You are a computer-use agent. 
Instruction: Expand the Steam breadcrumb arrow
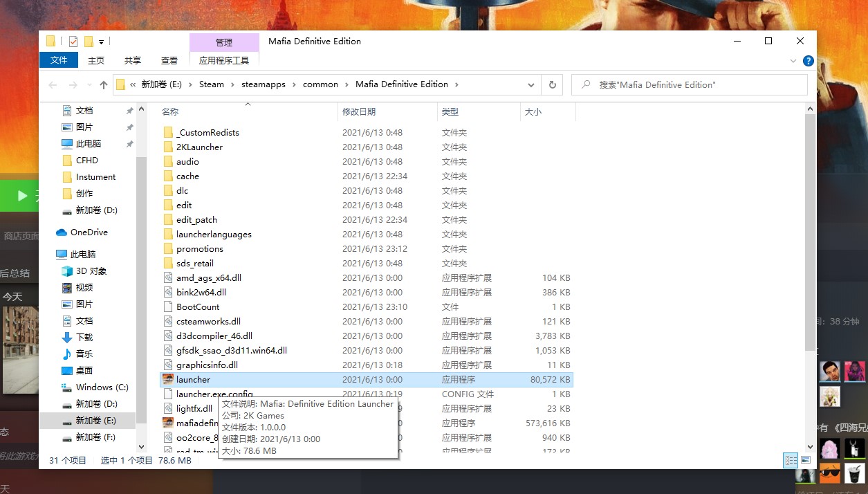click(x=232, y=84)
